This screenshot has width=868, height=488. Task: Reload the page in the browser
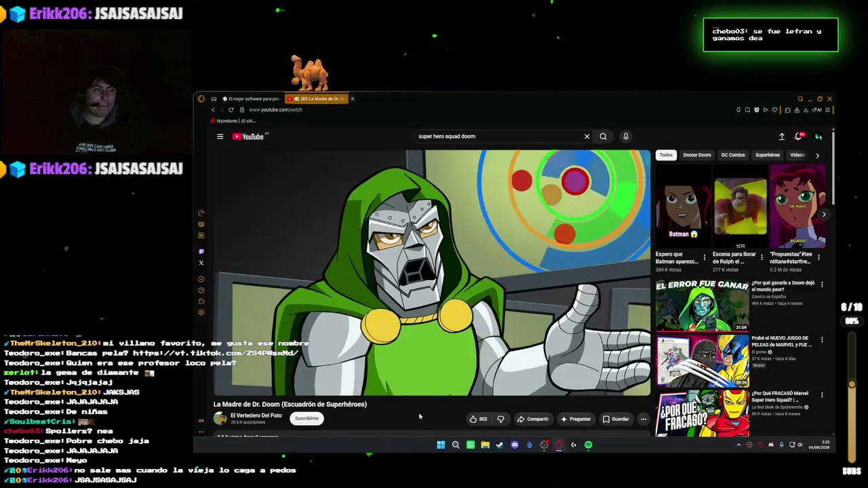point(231,110)
